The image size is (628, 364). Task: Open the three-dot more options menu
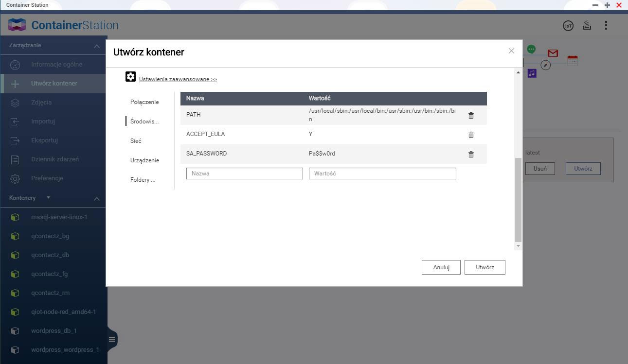(606, 25)
